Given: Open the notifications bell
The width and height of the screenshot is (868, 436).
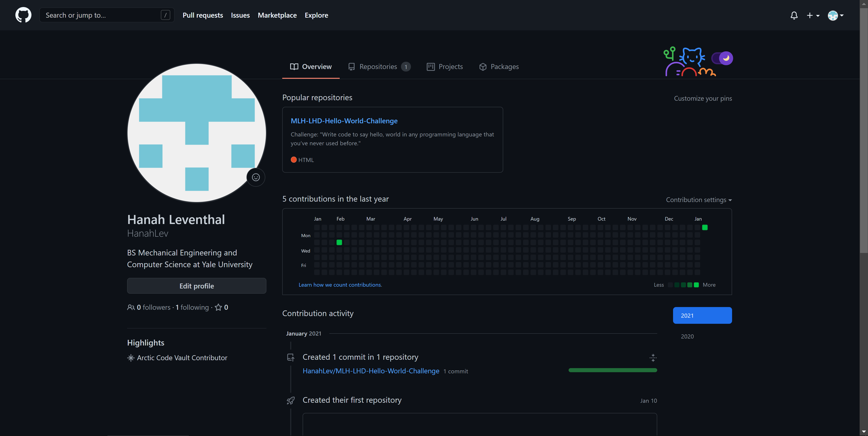Looking at the screenshot, I should click(x=794, y=15).
